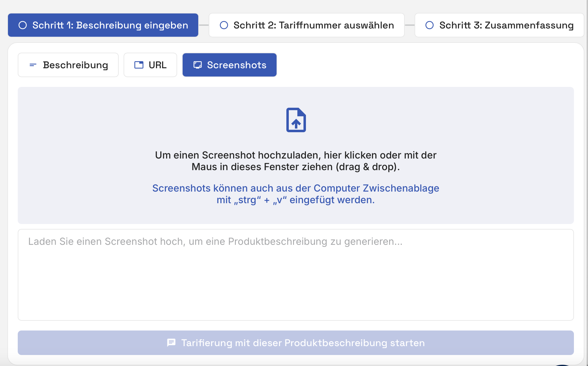The height and width of the screenshot is (366, 588).
Task: Switch to the Beschreibung tab
Action: click(x=75, y=65)
